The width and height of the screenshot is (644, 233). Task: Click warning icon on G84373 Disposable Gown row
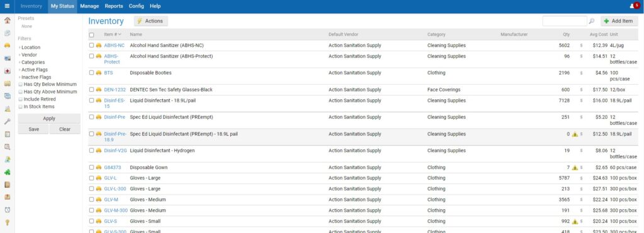tap(575, 167)
